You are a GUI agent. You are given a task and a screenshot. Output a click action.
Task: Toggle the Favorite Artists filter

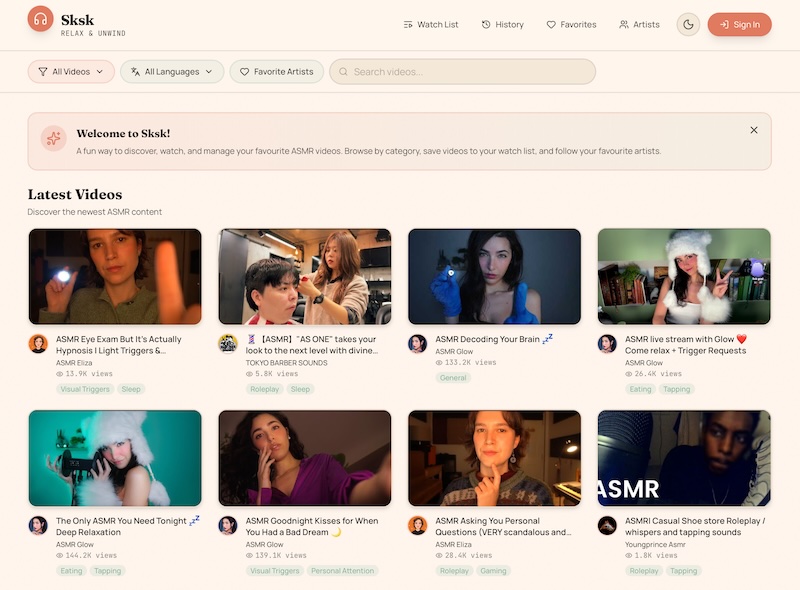coord(277,72)
